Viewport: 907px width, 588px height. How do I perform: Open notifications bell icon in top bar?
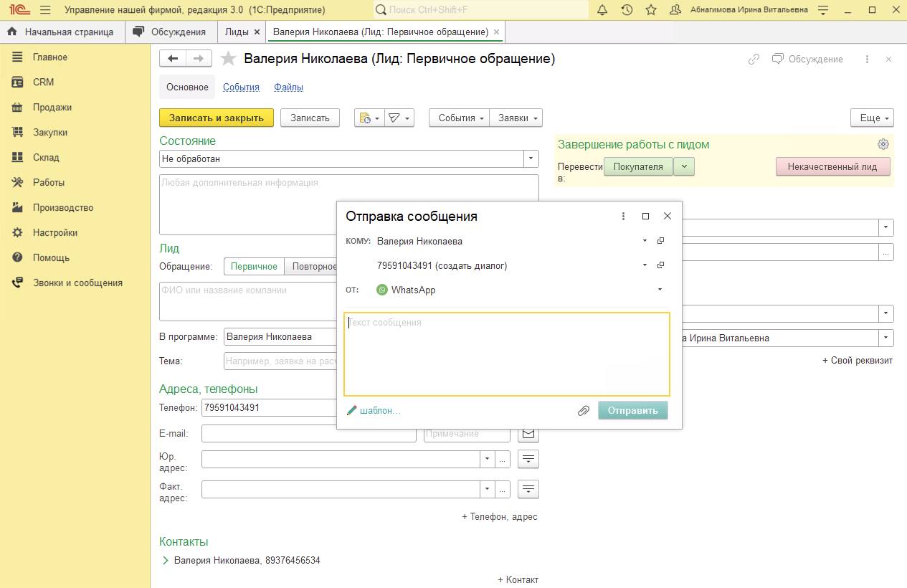(602, 10)
